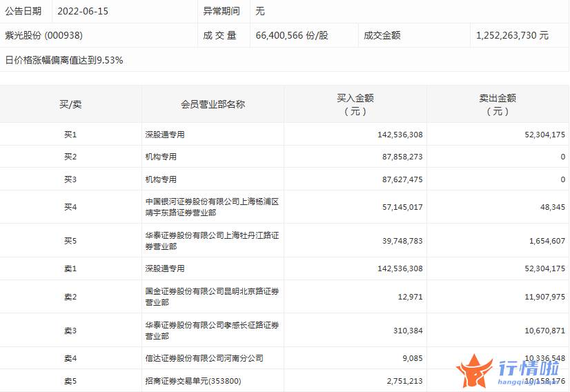Click 信达证券股份有限公司河南分公司 name

tap(204, 358)
